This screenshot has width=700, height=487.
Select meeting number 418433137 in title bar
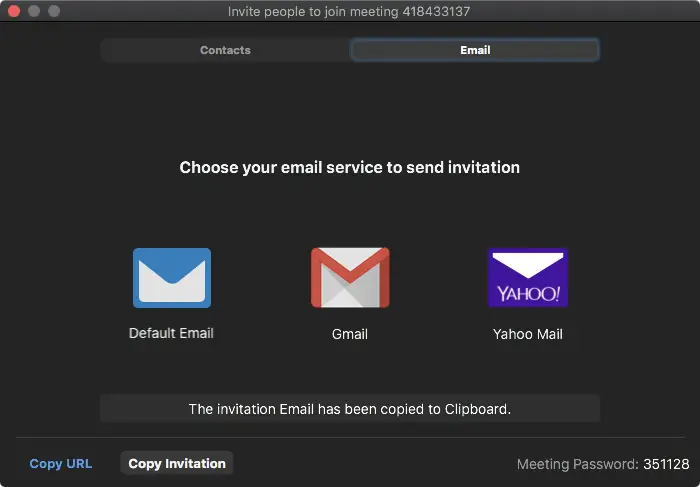click(x=436, y=11)
